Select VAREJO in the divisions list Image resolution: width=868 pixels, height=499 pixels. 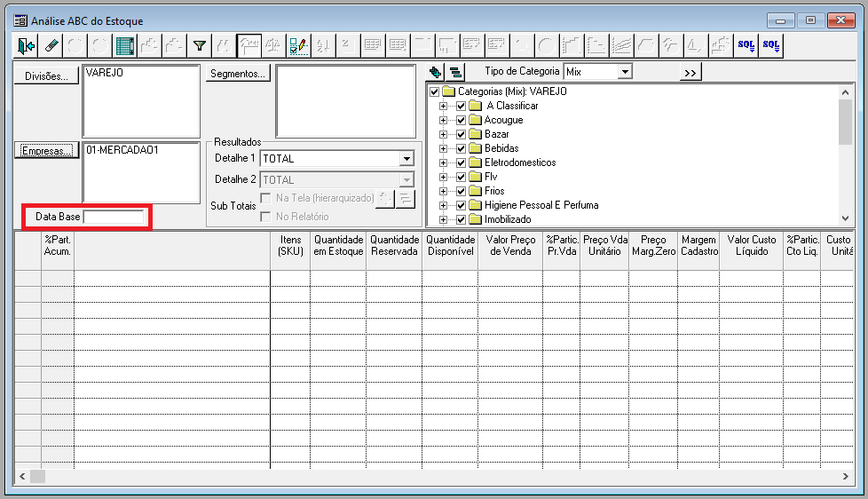pyautogui.click(x=105, y=73)
